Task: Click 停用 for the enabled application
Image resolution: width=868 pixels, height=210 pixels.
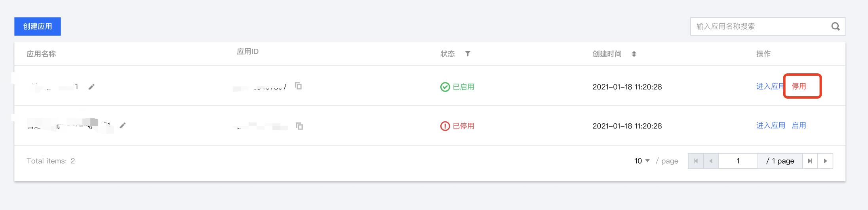Action: (x=799, y=86)
